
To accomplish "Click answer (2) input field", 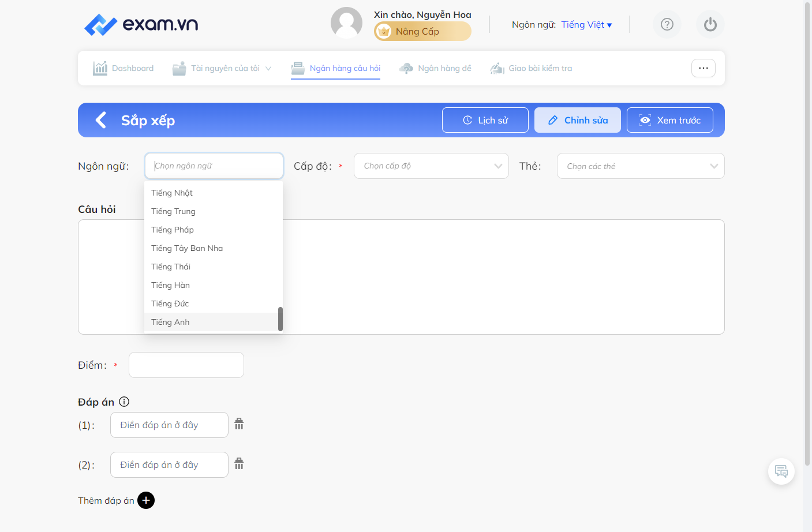I will pyautogui.click(x=169, y=464).
